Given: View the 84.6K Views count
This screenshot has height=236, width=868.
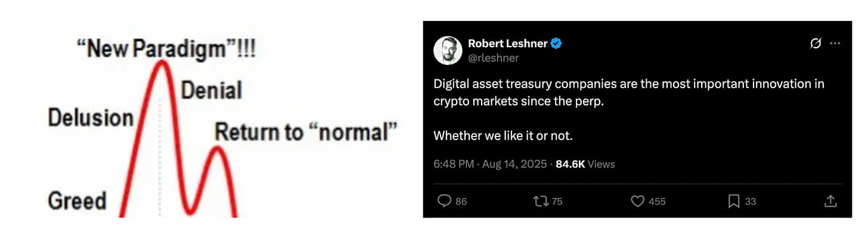Looking at the screenshot, I should (585, 164).
